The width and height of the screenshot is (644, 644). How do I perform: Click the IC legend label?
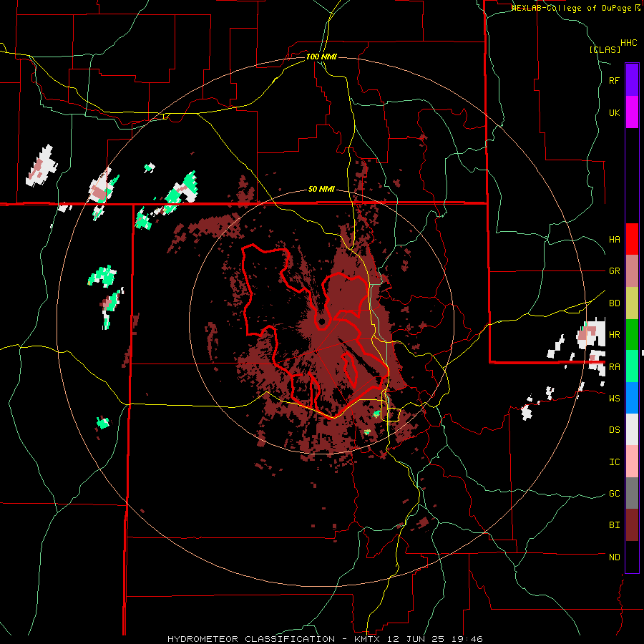tap(614, 462)
